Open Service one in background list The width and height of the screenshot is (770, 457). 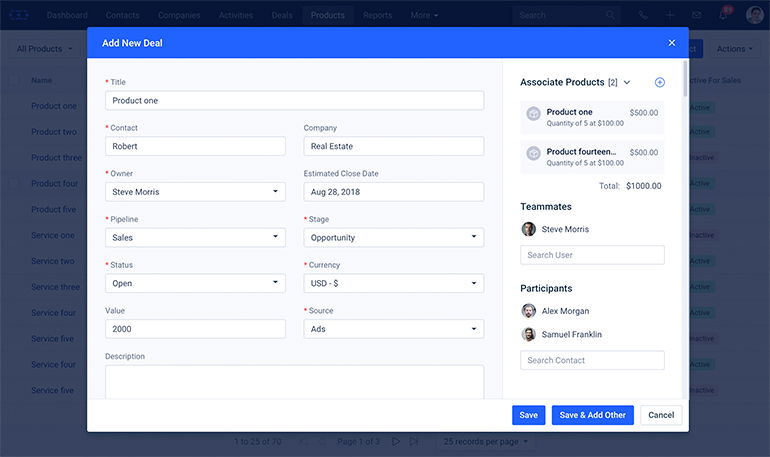53,235
